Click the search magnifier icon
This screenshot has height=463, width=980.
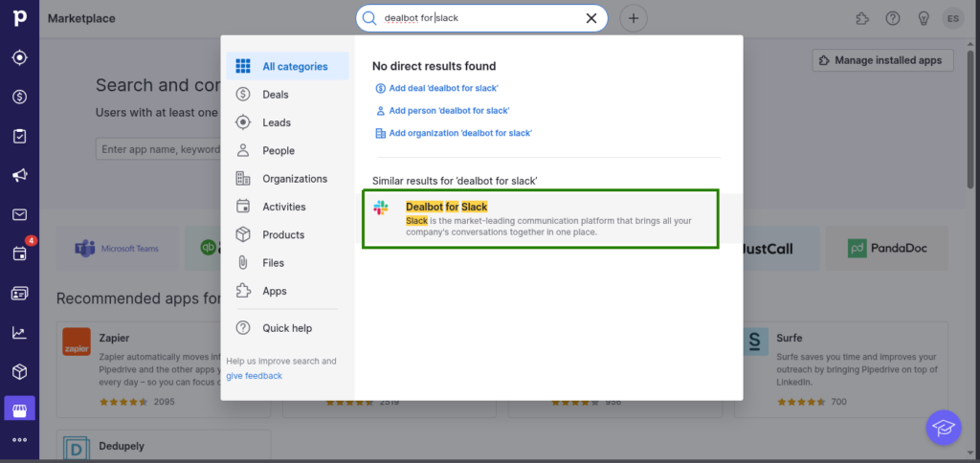369,18
